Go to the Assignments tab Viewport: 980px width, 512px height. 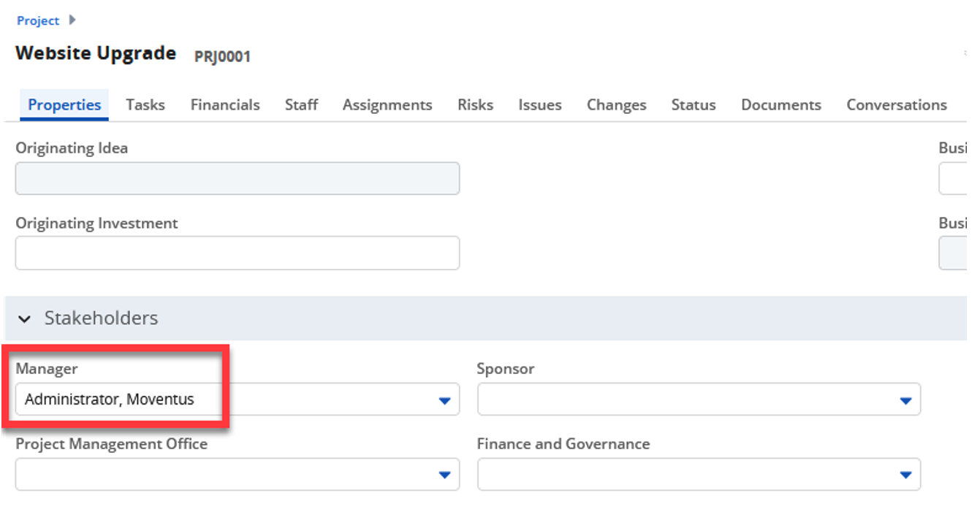[387, 104]
